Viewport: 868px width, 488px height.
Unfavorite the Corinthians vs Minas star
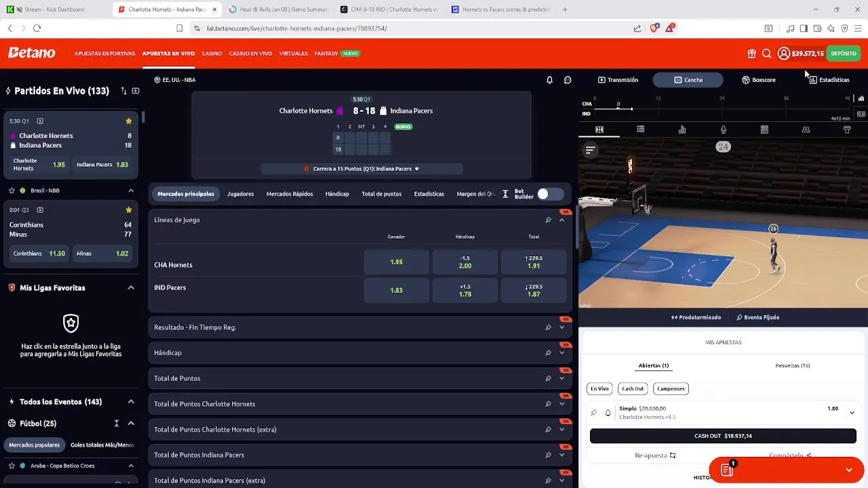coord(129,210)
